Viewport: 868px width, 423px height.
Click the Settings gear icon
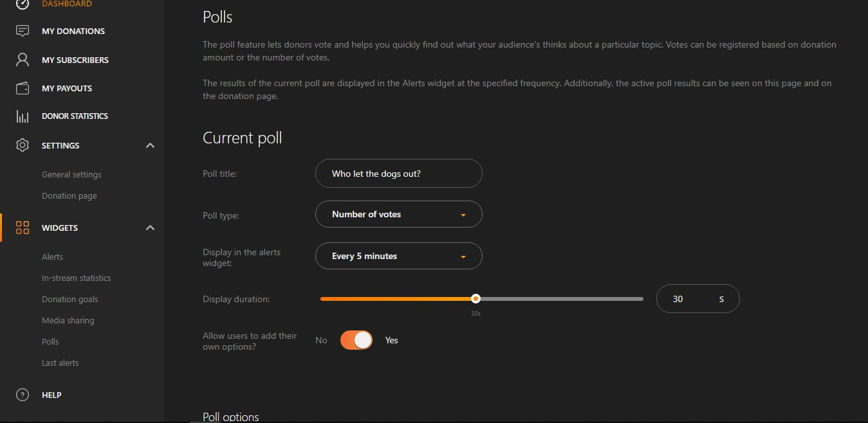click(x=23, y=145)
